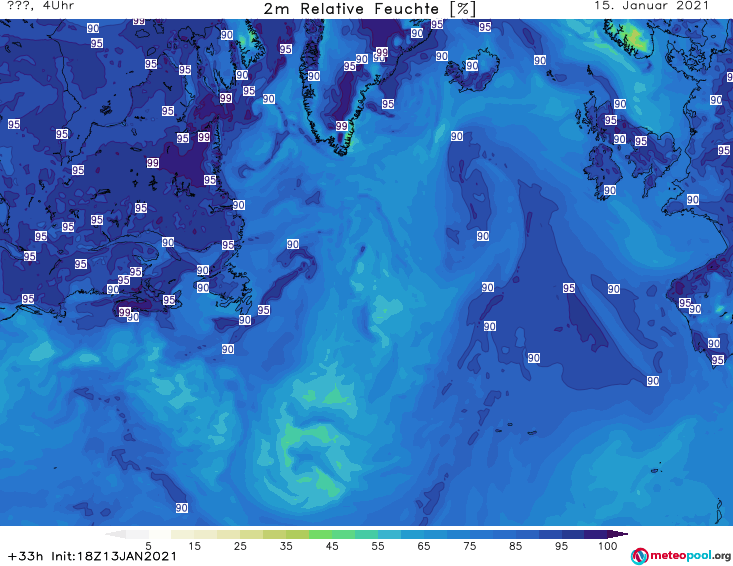733x566 pixels.
Task: Click the legend value '100'
Action: 608,545
